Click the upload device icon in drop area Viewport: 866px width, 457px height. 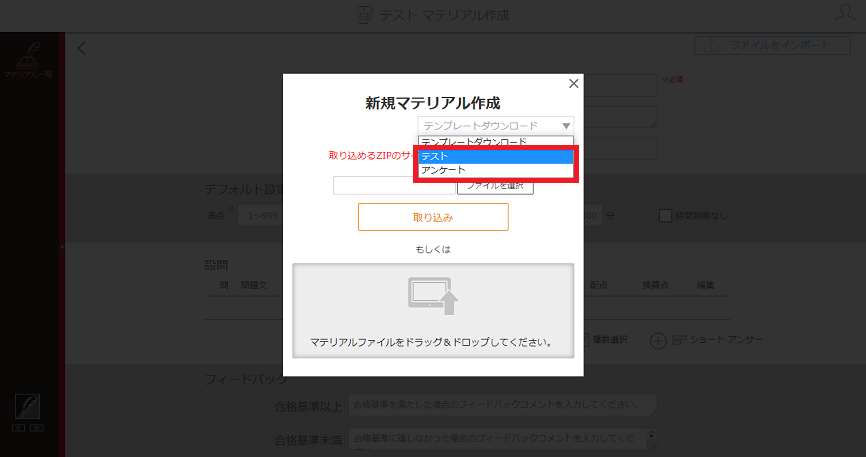click(433, 296)
